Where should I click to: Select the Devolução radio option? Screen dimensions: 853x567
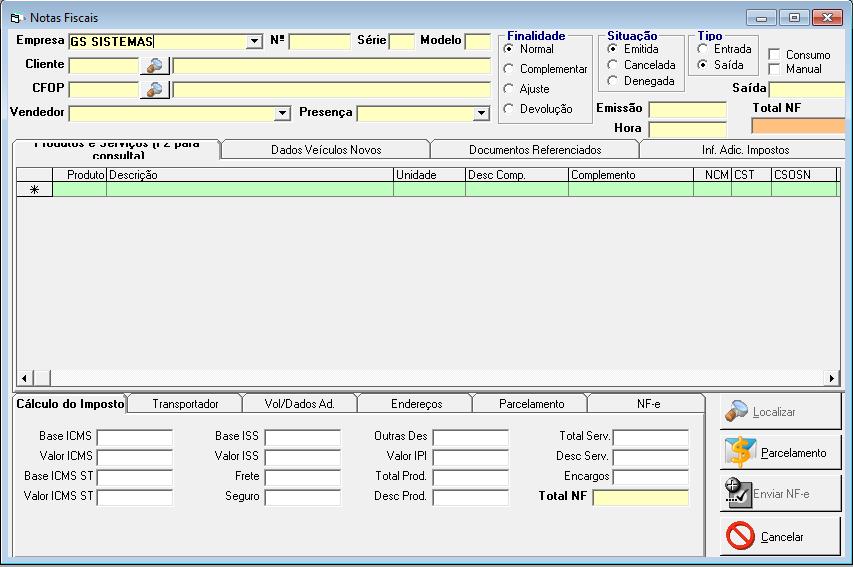coord(508,109)
